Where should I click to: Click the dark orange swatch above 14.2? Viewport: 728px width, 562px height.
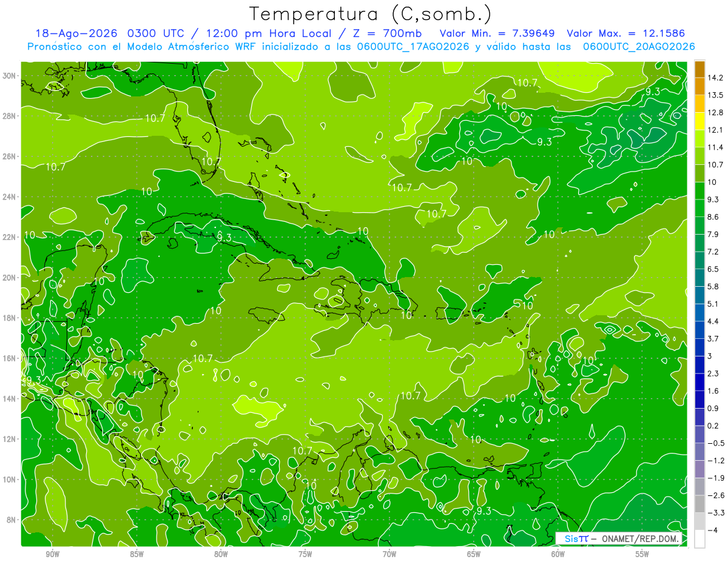point(699,69)
